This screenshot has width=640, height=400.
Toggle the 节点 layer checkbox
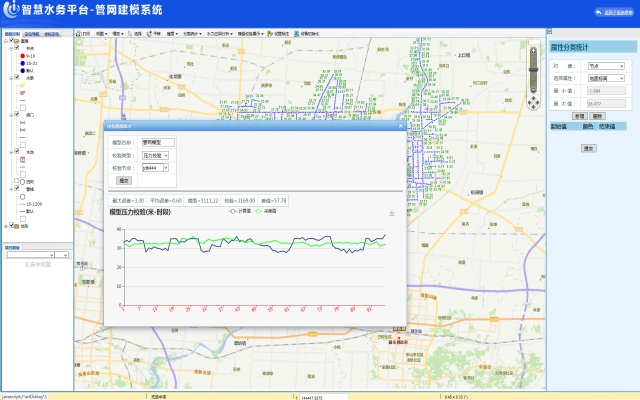pyautogui.click(x=17, y=47)
